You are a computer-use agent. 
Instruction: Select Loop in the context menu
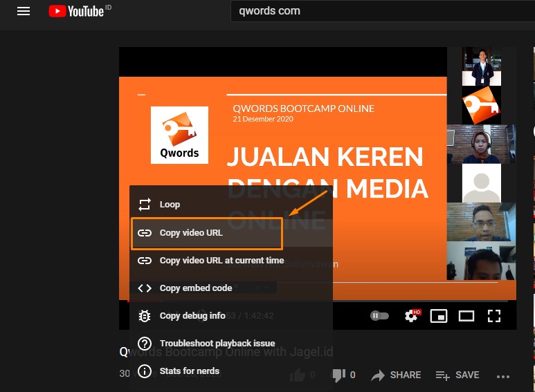(x=231, y=204)
